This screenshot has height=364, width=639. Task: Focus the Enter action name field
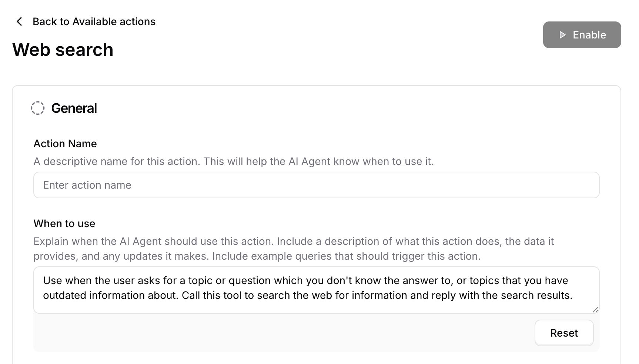pyautogui.click(x=317, y=185)
